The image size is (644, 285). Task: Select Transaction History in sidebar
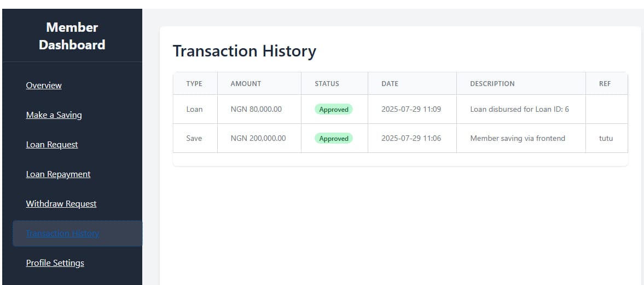point(62,233)
